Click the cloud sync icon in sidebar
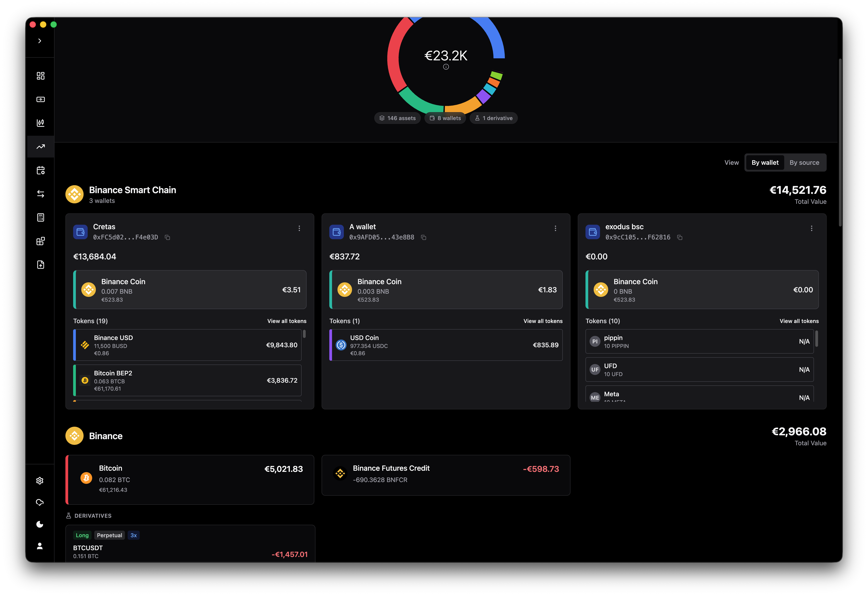Viewport: 868px width, 596px height. [40, 503]
